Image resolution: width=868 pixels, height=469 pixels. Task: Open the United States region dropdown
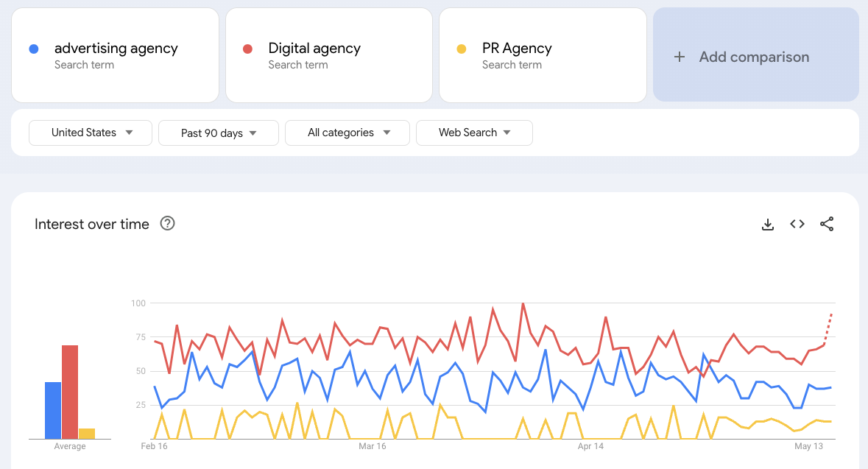[91, 133]
